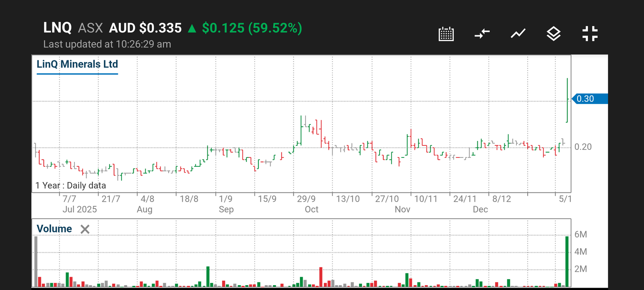Click the 4M volume axis label
The height and width of the screenshot is (290, 644).
click(581, 252)
